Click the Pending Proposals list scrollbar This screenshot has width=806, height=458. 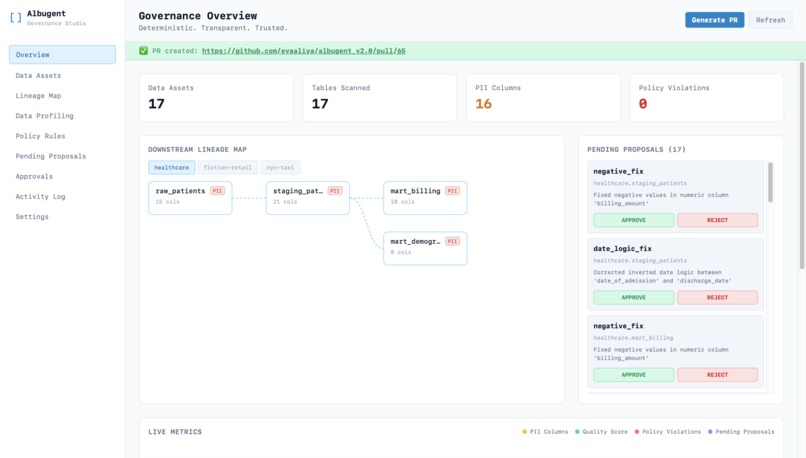(x=770, y=182)
